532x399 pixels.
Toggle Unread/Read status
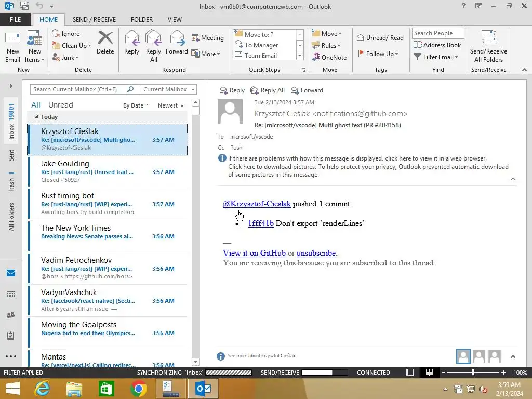(380, 37)
